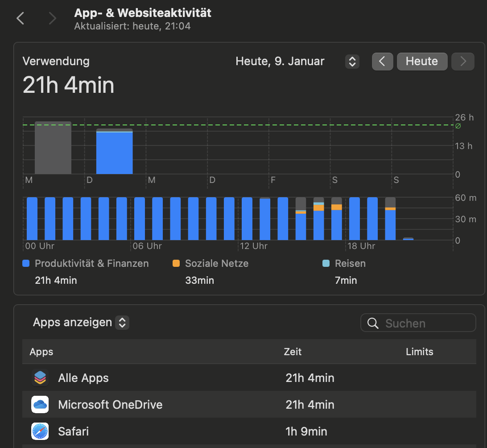Go to previous day with left arrow

click(382, 61)
